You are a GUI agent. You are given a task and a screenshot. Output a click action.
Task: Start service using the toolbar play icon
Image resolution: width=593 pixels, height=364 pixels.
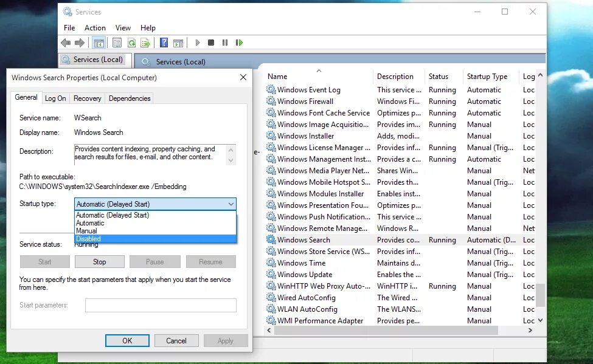click(x=198, y=43)
